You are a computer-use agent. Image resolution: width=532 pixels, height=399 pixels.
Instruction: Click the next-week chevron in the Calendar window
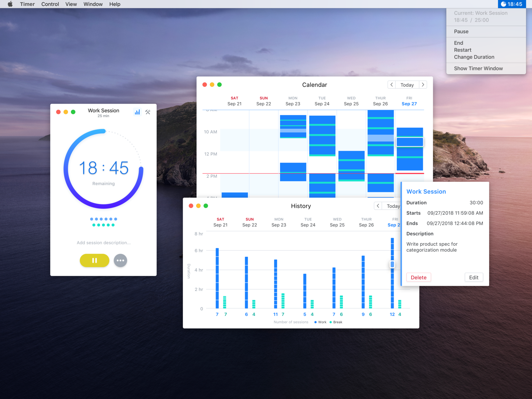click(423, 85)
